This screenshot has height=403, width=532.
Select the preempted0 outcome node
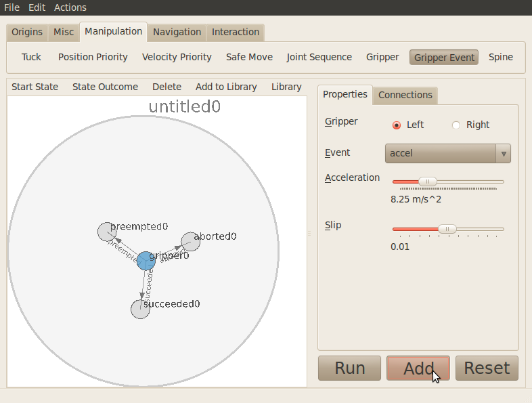pos(104,232)
